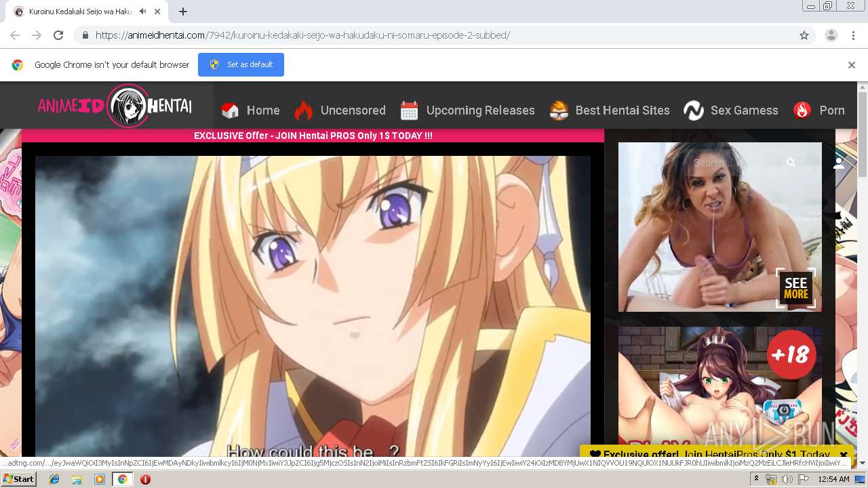Click the browser forward arrow
Image resolution: width=868 pixels, height=488 pixels.
[x=37, y=35]
